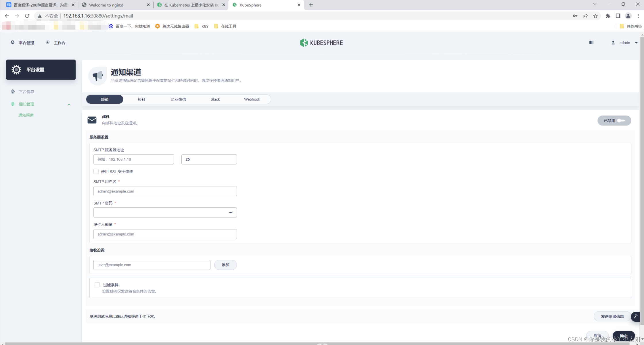Click the documentation icon beside admin
This screenshot has width=644, height=345.
pos(591,43)
